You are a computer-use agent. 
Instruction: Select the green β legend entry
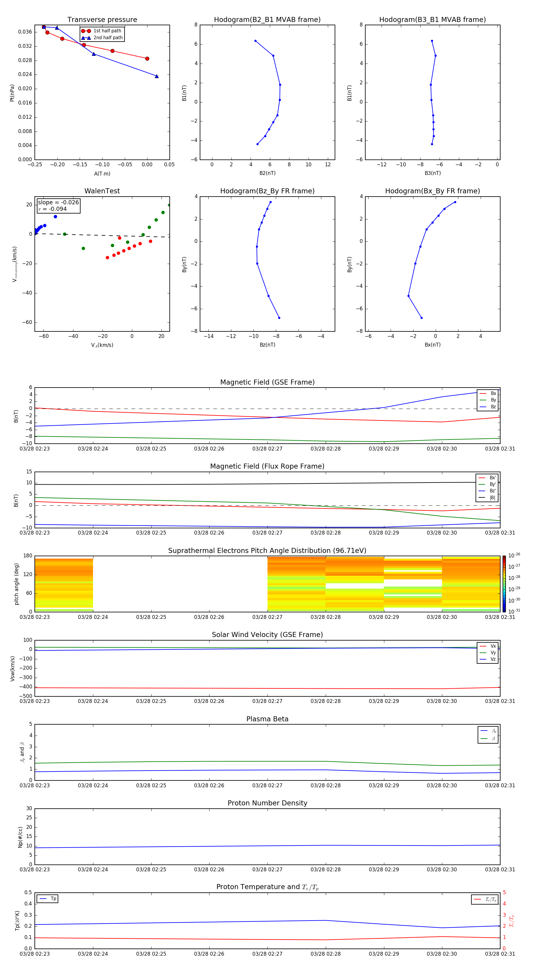point(488,739)
